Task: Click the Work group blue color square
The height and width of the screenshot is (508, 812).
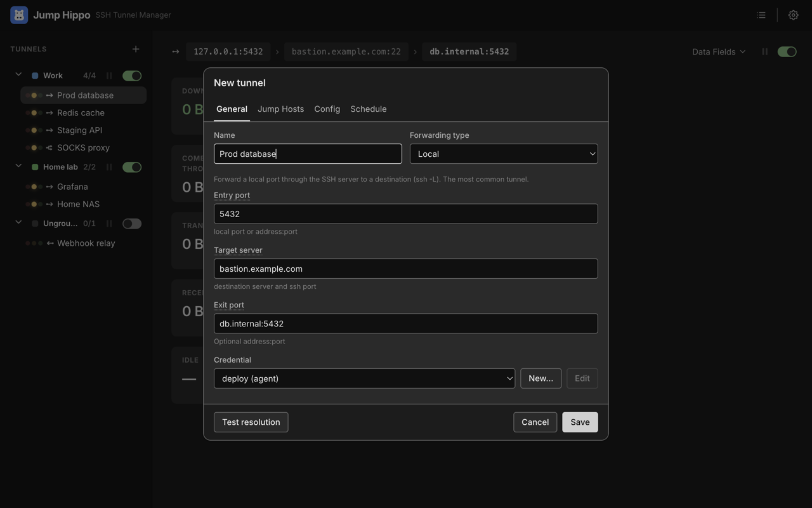Action: [35, 76]
